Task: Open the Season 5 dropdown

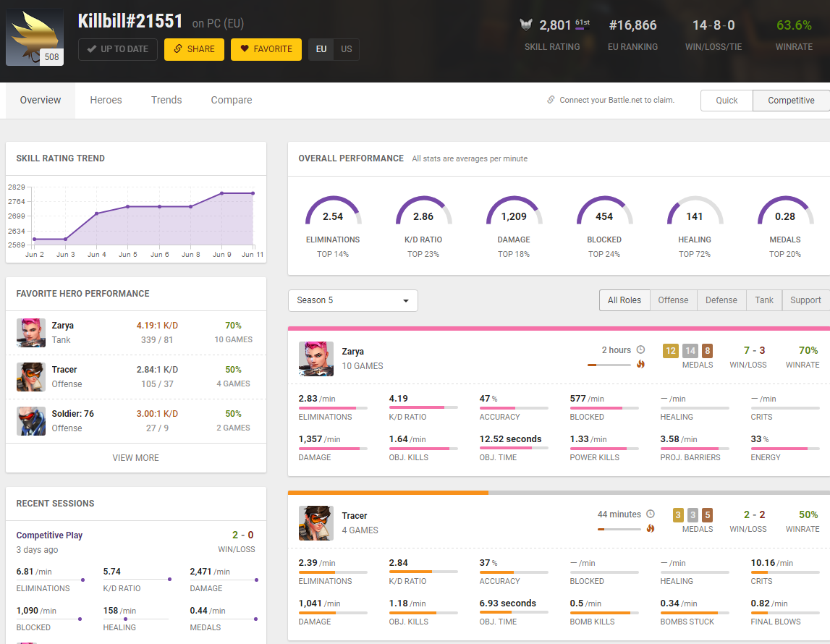Action: coord(353,300)
